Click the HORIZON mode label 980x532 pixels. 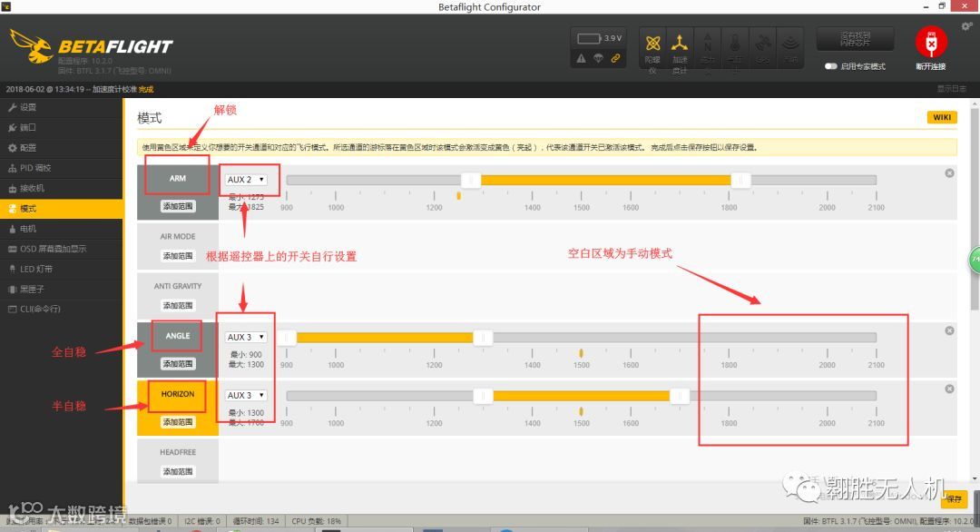click(x=178, y=394)
